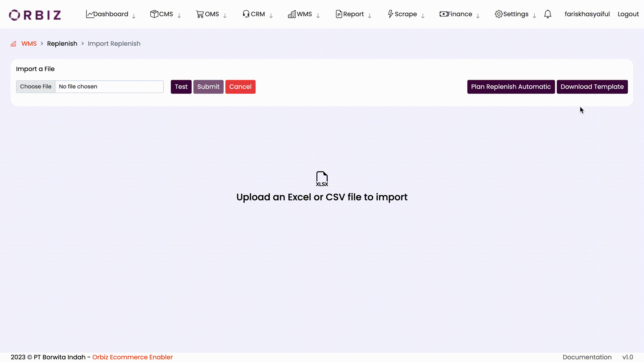Click Plan Replenish Automatic button

511,86
